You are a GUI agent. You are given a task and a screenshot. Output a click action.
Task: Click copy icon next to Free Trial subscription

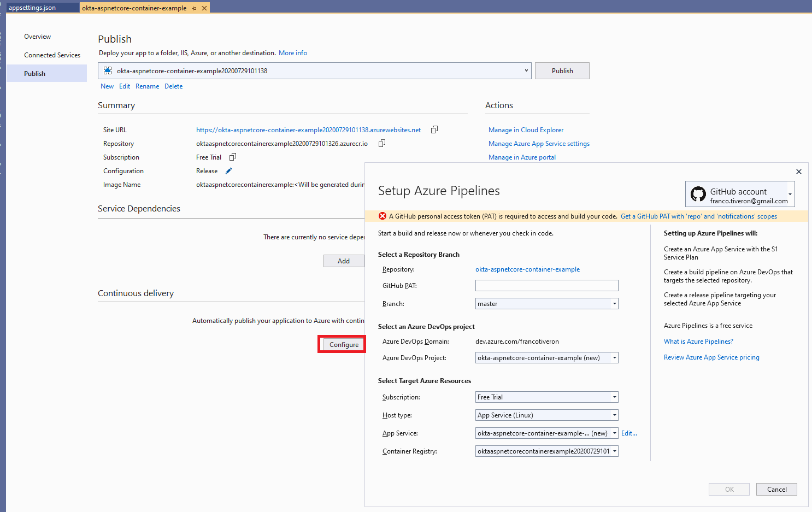(x=233, y=157)
